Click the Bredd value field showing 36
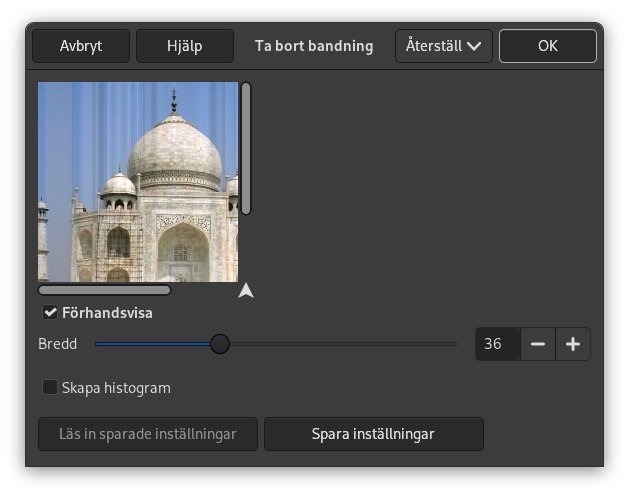629x495 pixels. point(497,344)
